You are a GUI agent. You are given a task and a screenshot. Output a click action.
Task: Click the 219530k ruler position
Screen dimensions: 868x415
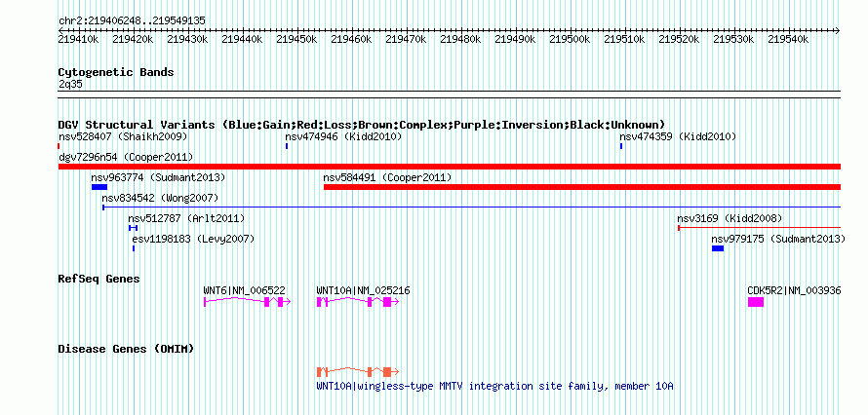tap(733, 39)
